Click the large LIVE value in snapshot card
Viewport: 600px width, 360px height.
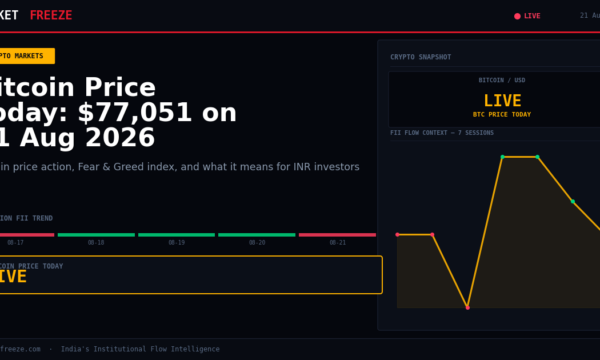coord(502,101)
